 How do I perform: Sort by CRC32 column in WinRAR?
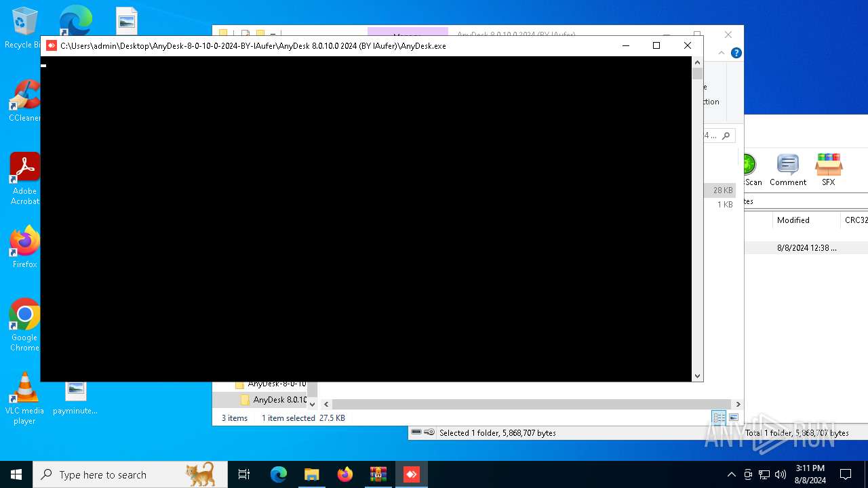[x=854, y=220]
